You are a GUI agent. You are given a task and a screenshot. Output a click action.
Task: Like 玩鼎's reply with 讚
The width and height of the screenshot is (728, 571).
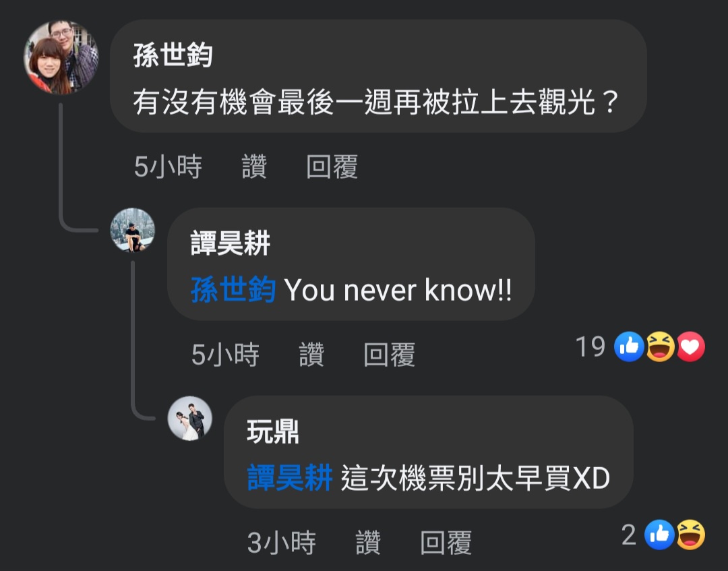tap(368, 543)
